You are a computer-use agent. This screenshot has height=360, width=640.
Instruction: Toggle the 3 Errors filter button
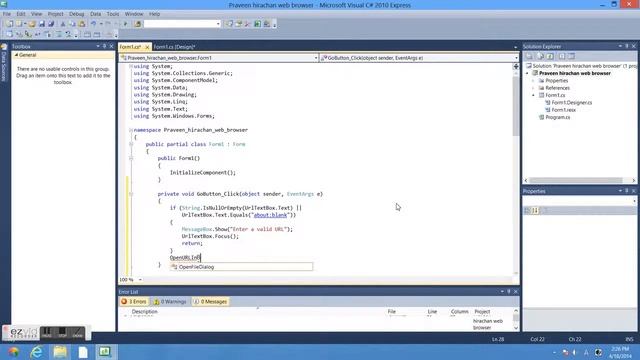click(x=133, y=302)
